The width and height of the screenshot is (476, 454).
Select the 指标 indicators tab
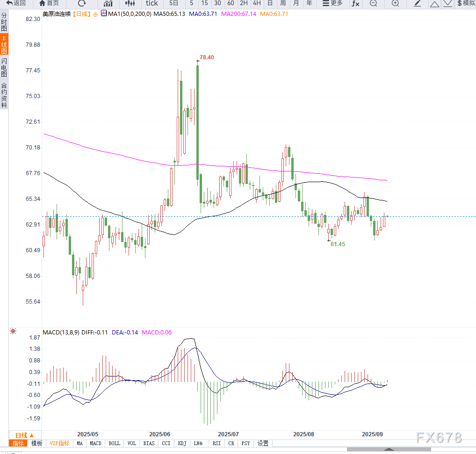point(18,443)
